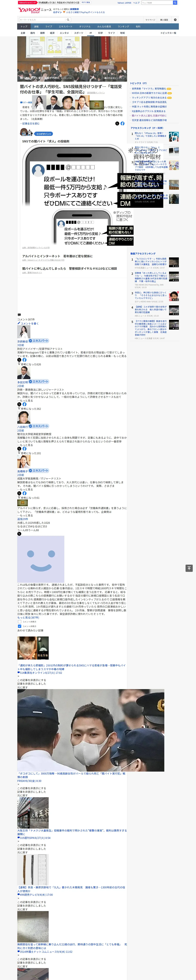Click Facebook icon under 八田真行's comment
Screen dimensions: 196x980
24,449
